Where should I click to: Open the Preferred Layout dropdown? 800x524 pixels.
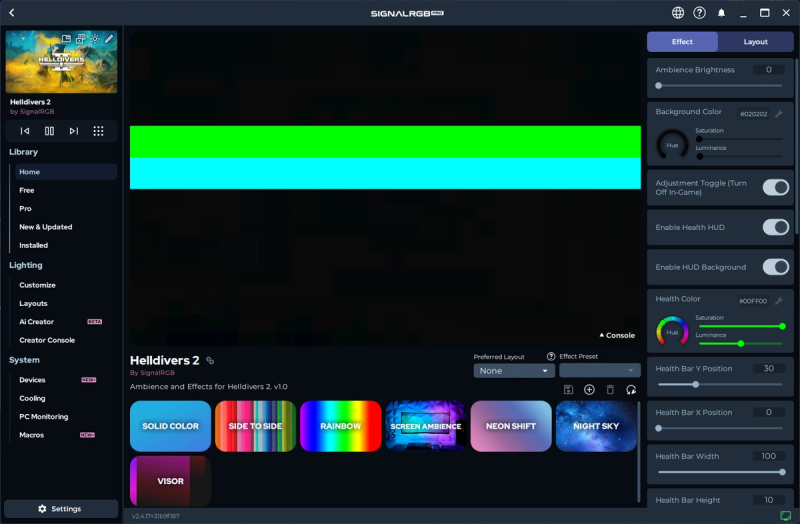pos(514,371)
